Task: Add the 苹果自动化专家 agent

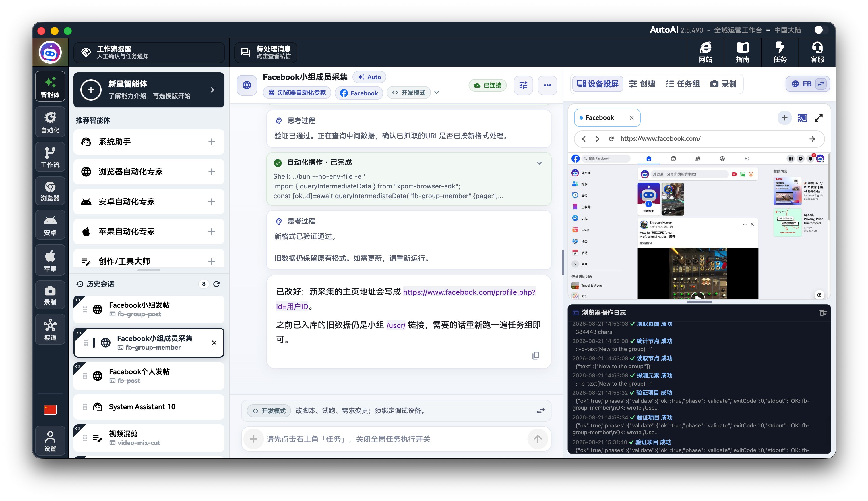Action: click(x=212, y=232)
